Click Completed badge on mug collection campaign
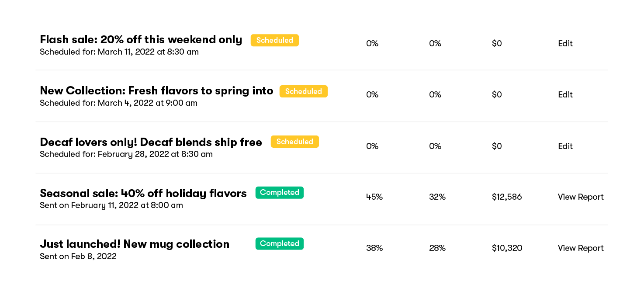The width and height of the screenshot is (644, 295). point(279,244)
